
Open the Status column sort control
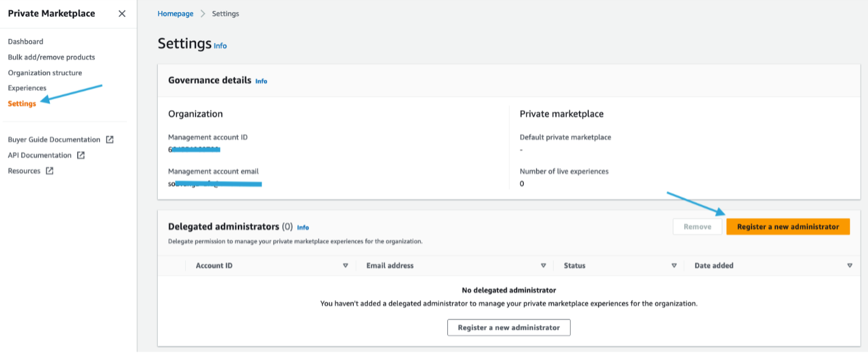(x=674, y=265)
